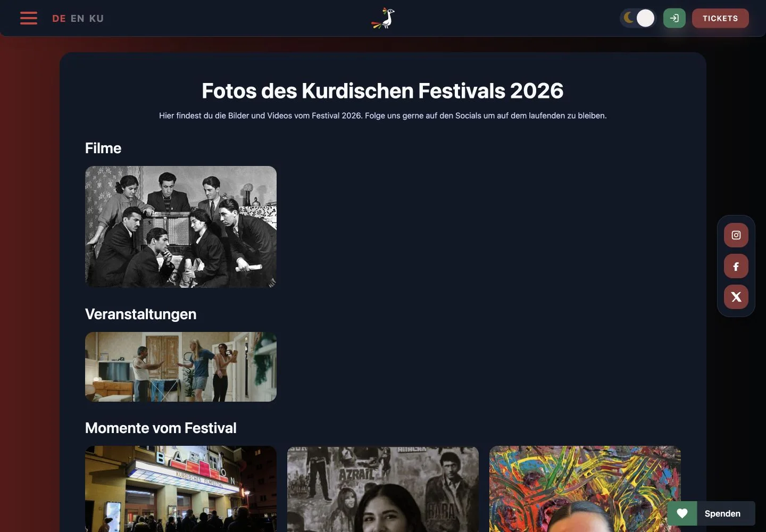Image resolution: width=766 pixels, height=532 pixels.
Task: Toggle dark mode switch
Action: click(x=638, y=18)
